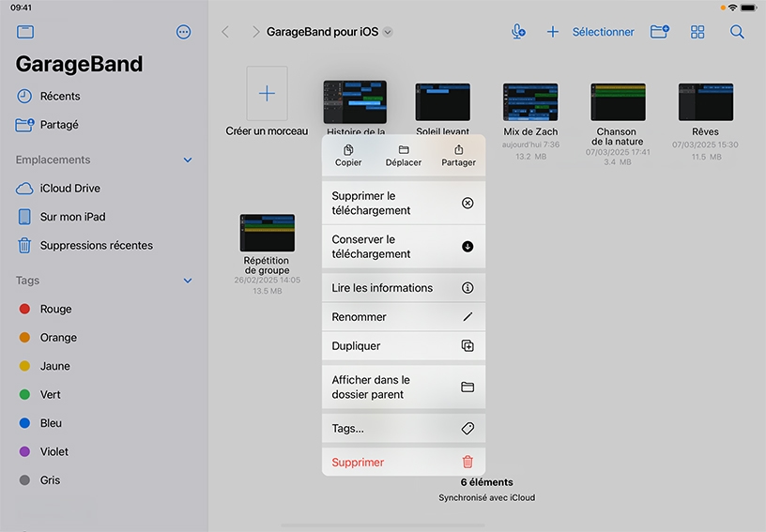Toggle the sidebar panel icon
The height and width of the screenshot is (532, 766).
(25, 32)
